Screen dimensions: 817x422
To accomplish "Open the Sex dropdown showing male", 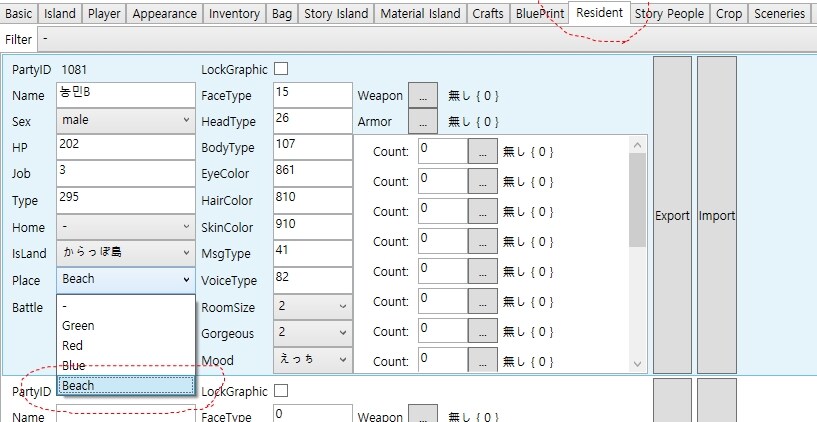I will [x=125, y=120].
